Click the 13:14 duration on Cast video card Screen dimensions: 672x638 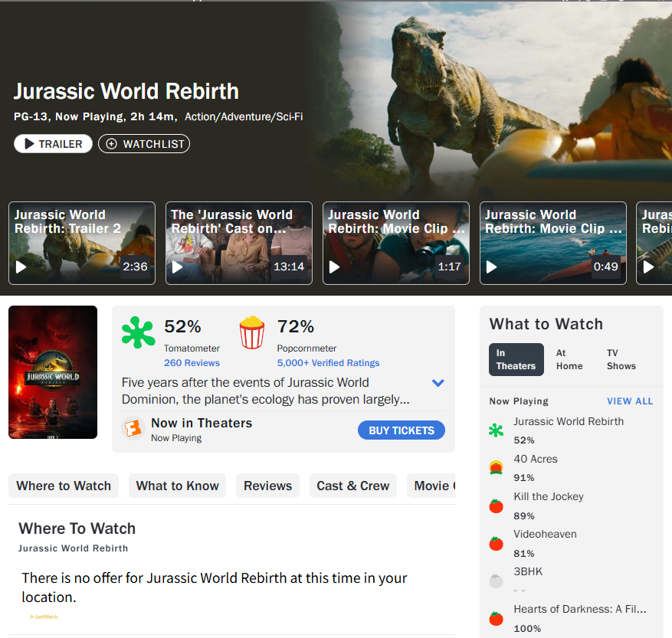point(289,267)
